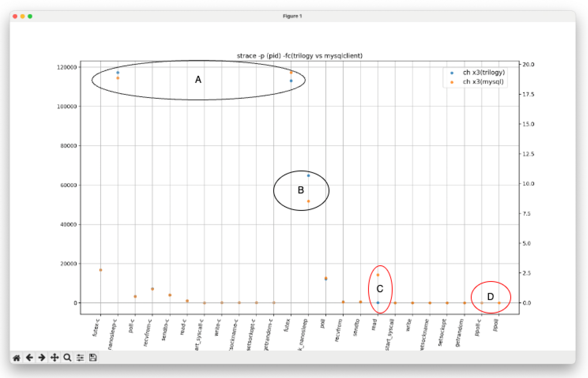Click the Figure 1 title bar text
Screen dimensions: 588x378
[293, 16]
